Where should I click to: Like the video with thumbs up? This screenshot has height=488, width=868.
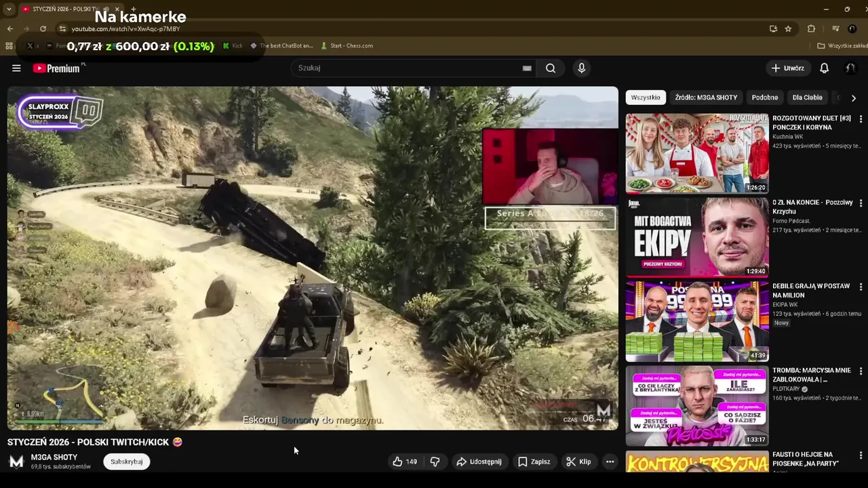tap(405, 462)
